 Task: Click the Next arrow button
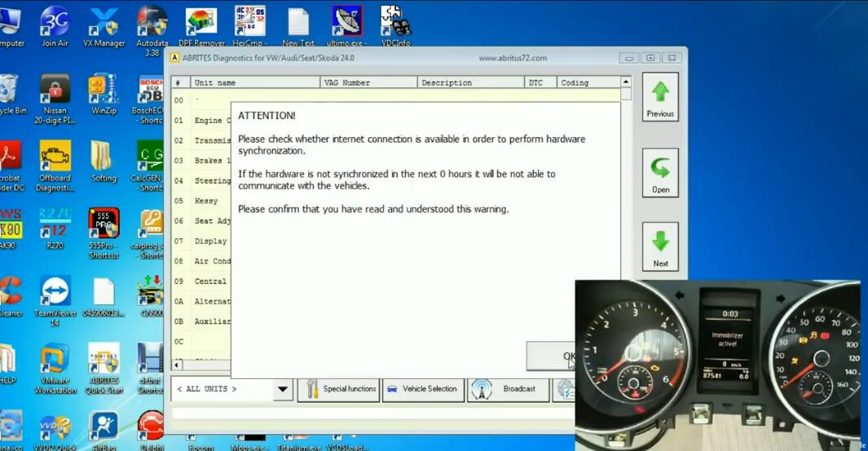(660, 246)
